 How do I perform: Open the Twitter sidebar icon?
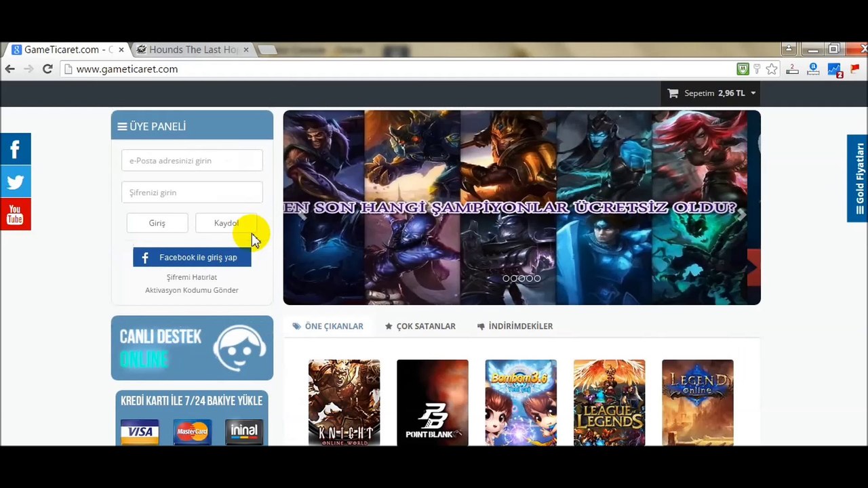tap(15, 182)
